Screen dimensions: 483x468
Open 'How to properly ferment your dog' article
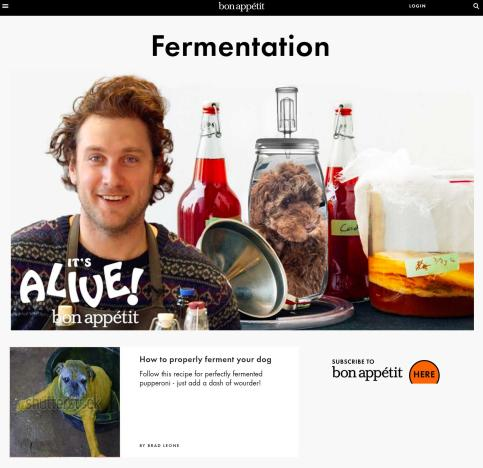pyautogui.click(x=205, y=359)
